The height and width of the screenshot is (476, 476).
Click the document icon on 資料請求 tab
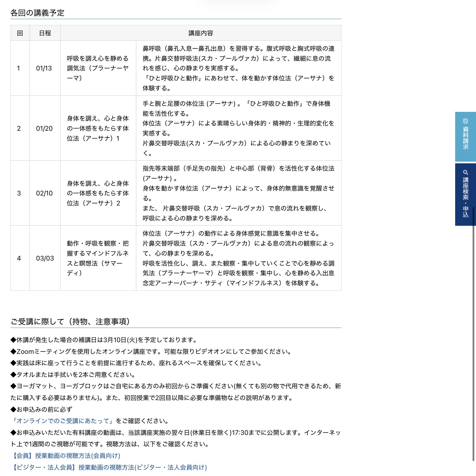pos(465,121)
